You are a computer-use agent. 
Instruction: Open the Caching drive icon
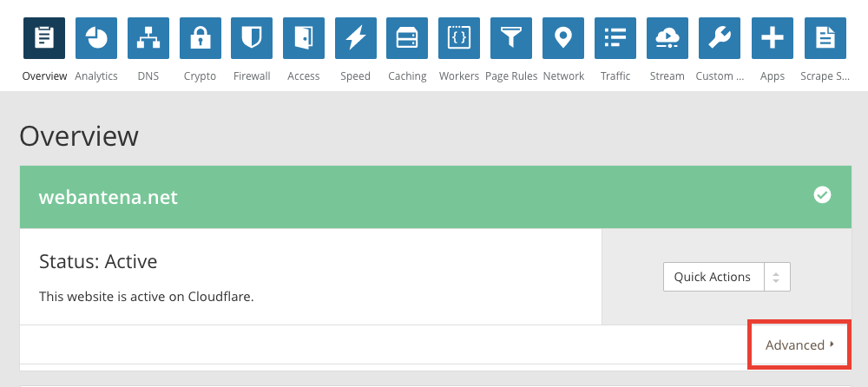tap(407, 38)
